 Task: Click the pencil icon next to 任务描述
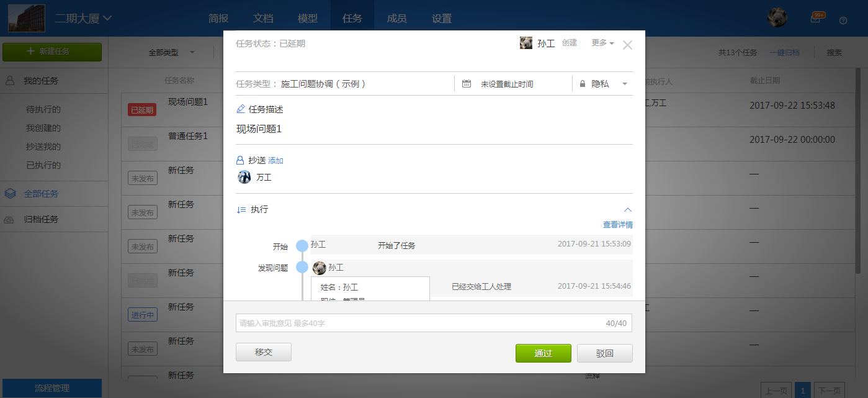click(x=241, y=109)
